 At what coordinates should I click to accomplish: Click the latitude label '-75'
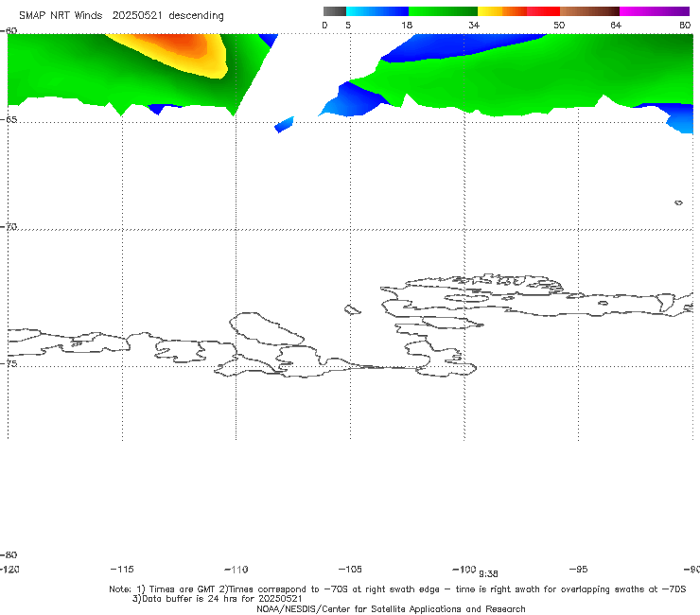point(9,363)
